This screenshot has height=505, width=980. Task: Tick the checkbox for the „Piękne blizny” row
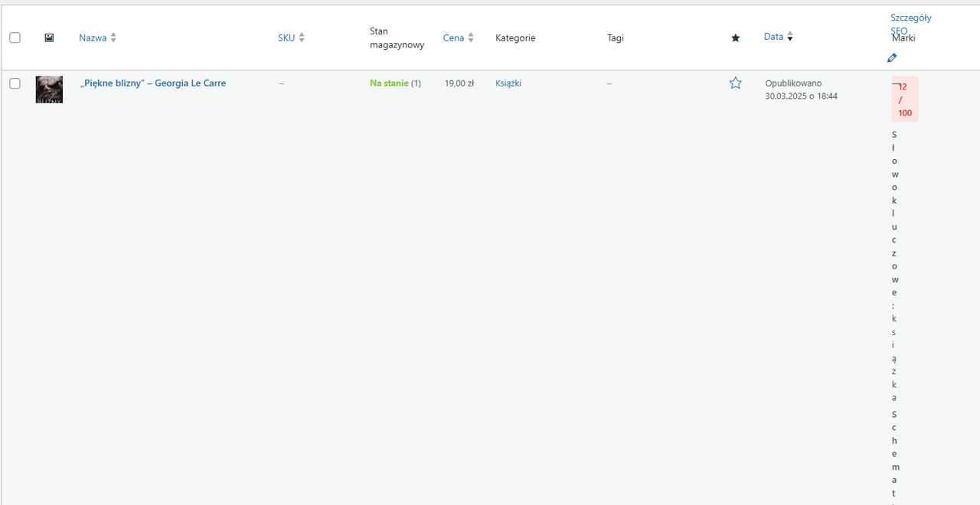15,83
